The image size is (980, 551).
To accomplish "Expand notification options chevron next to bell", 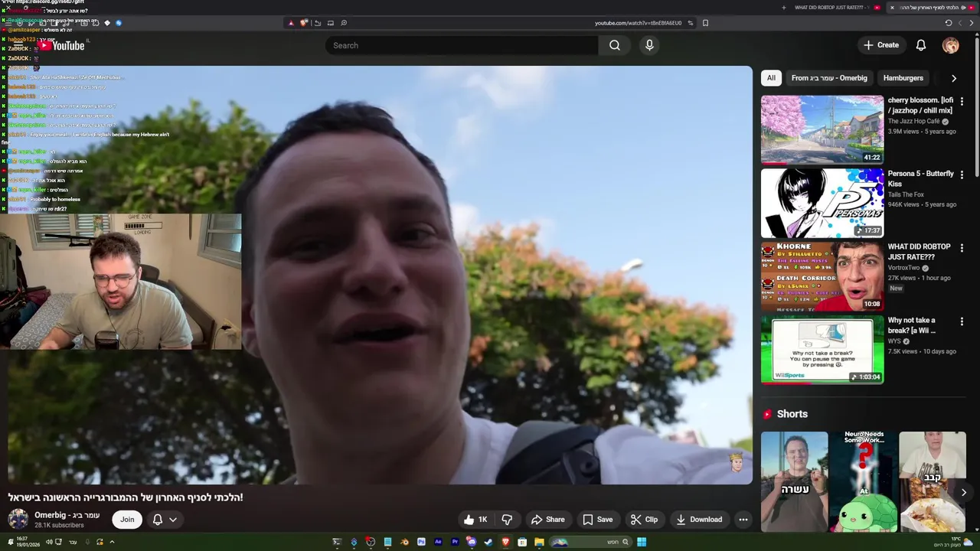I will click(x=173, y=520).
